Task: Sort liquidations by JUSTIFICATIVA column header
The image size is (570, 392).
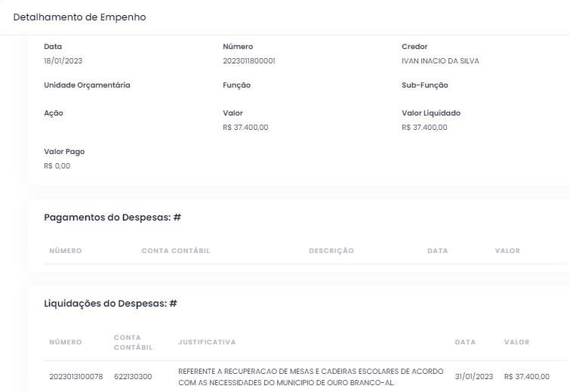Action: (x=207, y=342)
